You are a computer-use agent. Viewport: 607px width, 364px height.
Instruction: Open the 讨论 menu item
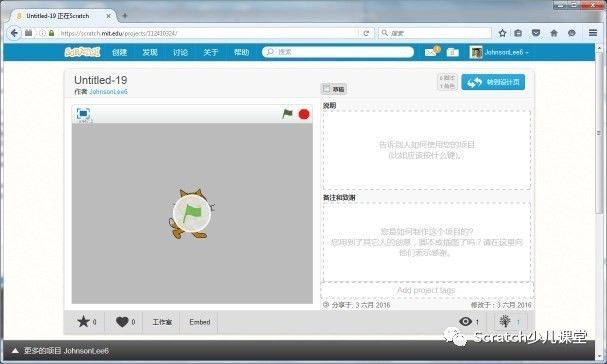(x=180, y=52)
